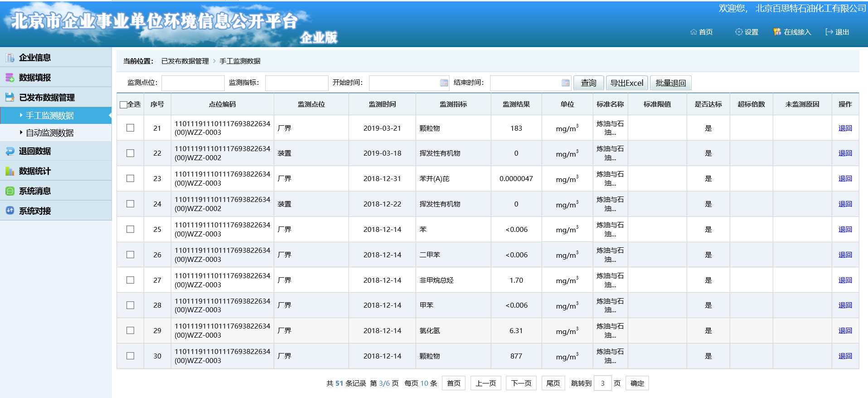Click 退回 link for row 21
This screenshot has height=398, width=868.
[x=845, y=128]
